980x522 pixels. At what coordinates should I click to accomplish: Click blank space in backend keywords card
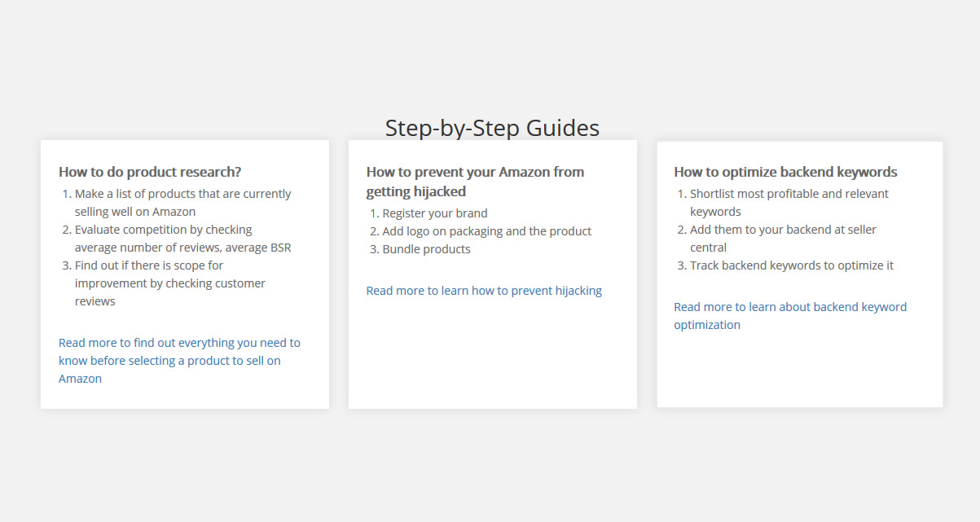coord(799,371)
